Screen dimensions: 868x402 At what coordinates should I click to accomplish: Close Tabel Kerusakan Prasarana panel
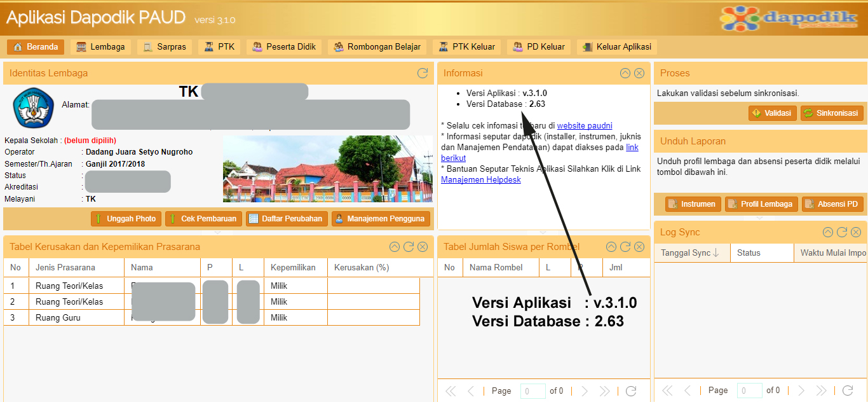click(x=423, y=247)
